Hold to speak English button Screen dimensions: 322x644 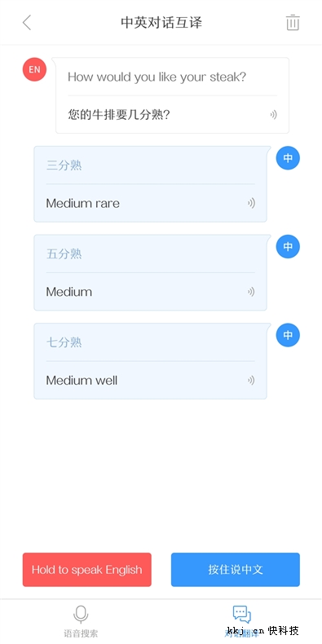87,570
